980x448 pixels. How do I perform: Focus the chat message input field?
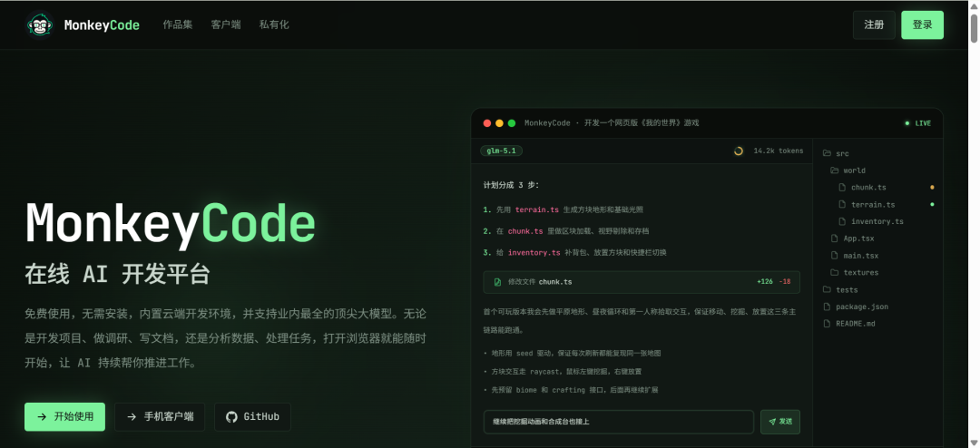pyautogui.click(x=619, y=422)
